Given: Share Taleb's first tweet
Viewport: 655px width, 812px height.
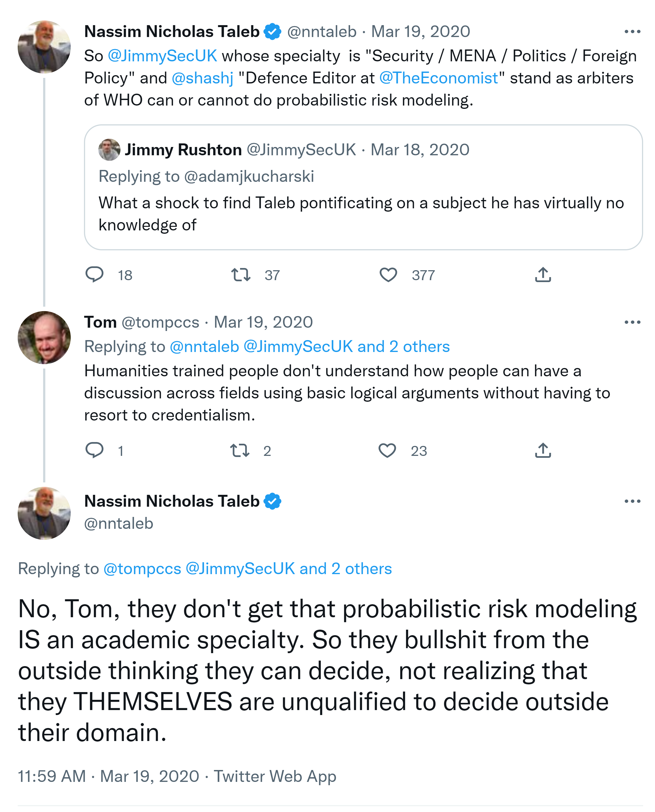Looking at the screenshot, I should 543,275.
